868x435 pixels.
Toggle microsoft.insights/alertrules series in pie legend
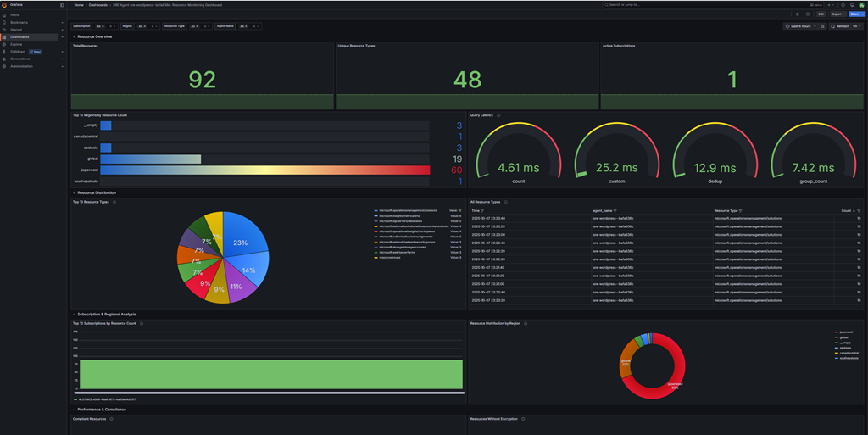point(400,216)
